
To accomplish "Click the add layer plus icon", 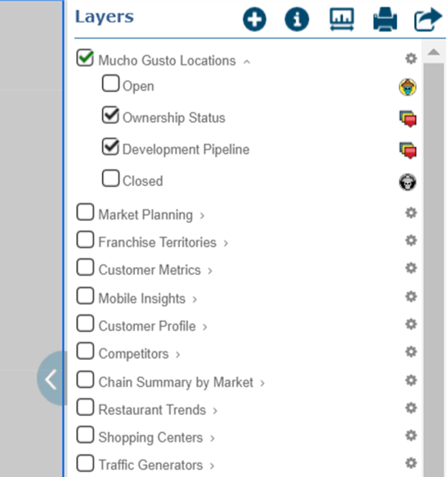I will click(x=255, y=20).
